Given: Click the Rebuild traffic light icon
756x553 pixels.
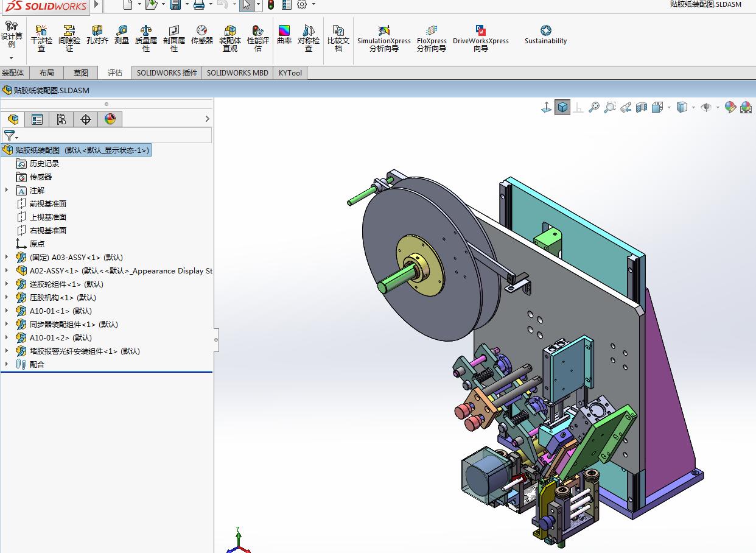Looking at the screenshot, I should point(271,5).
